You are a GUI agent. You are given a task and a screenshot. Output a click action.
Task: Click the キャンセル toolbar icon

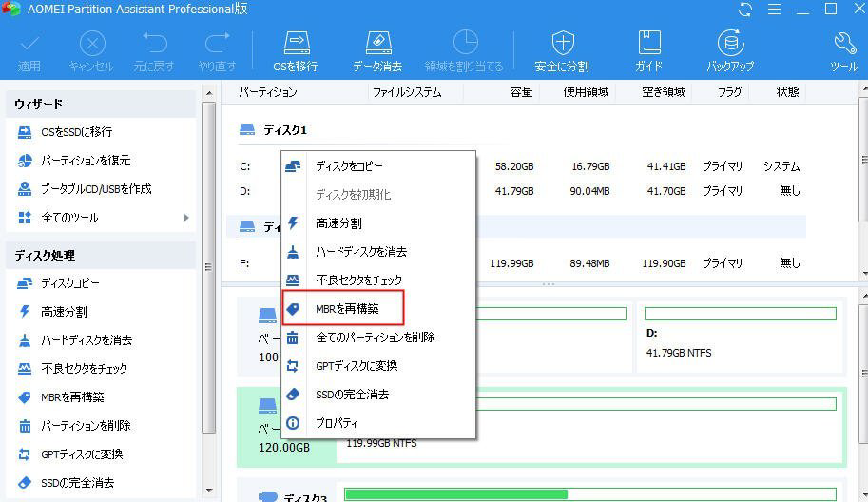[x=91, y=52]
